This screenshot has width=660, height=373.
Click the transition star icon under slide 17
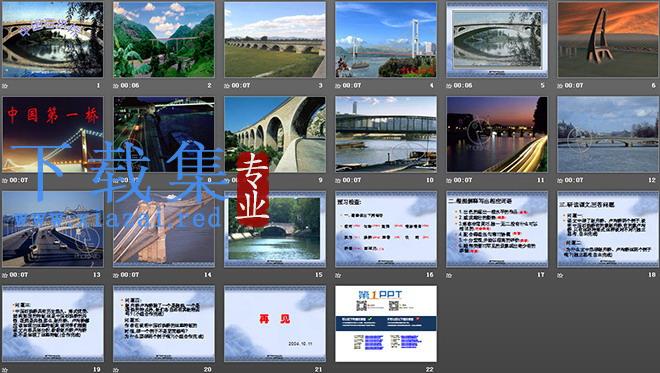click(x=449, y=275)
